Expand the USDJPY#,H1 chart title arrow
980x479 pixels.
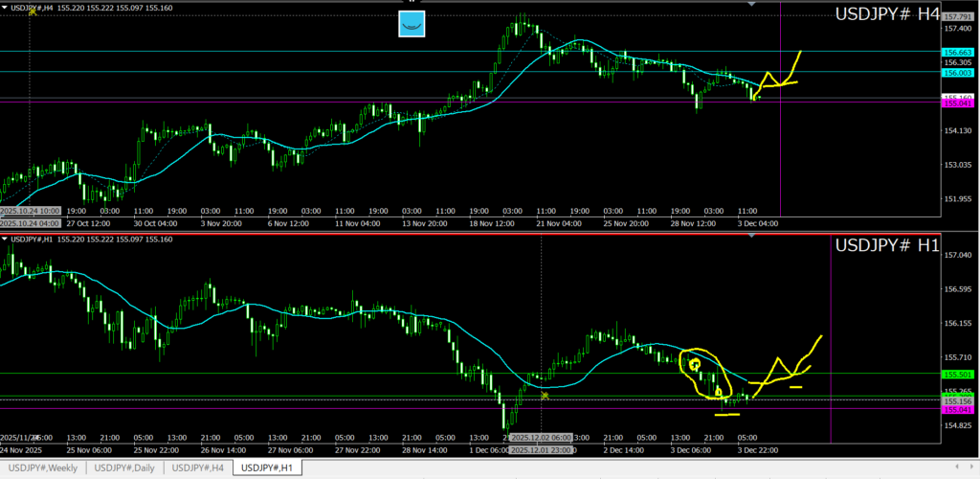click(5, 239)
